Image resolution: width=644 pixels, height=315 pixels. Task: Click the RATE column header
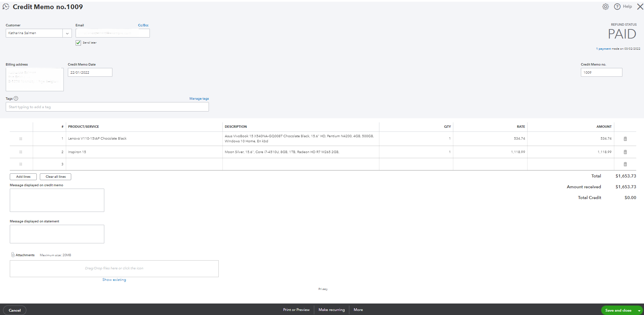point(521,127)
